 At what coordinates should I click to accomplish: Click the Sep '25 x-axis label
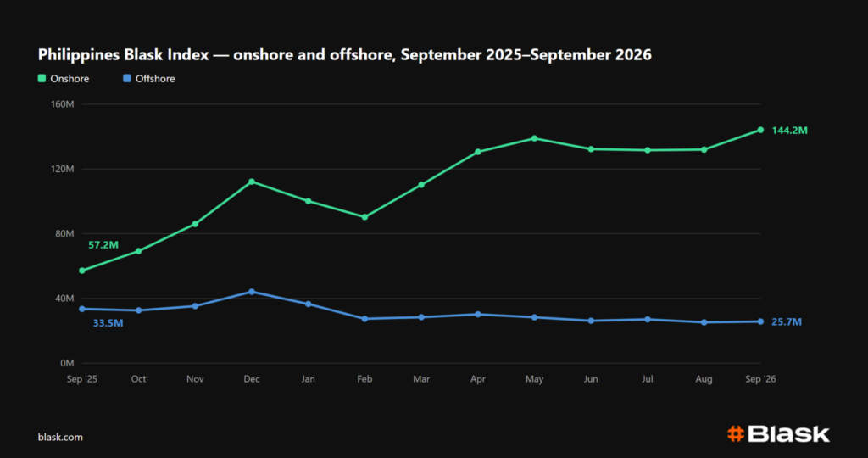point(82,379)
